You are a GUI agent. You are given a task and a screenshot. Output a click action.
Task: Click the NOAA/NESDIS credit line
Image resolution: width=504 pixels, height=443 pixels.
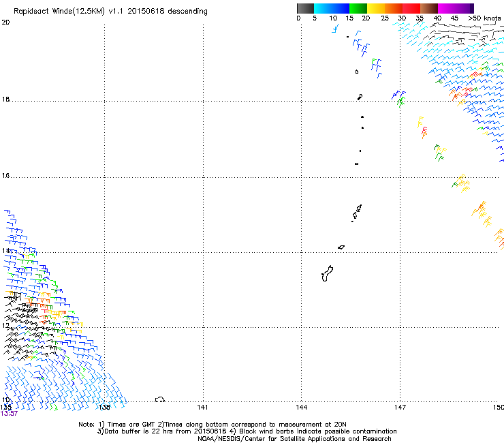(x=294, y=439)
